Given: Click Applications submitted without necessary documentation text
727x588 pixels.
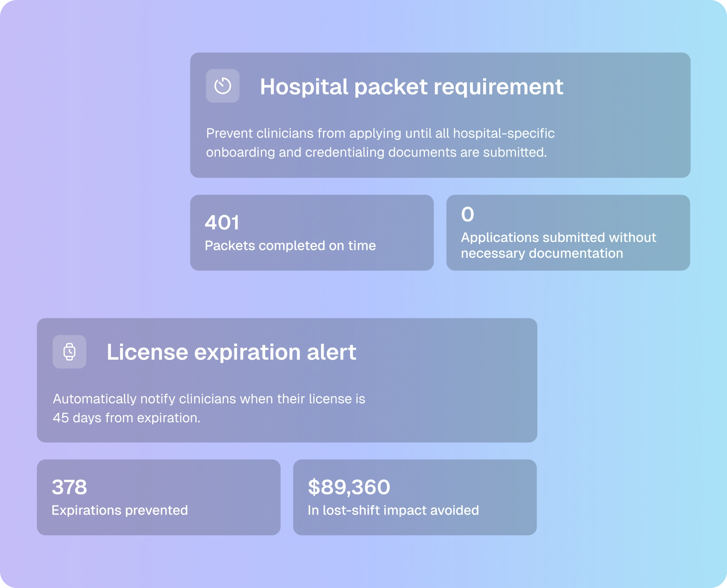Looking at the screenshot, I should coord(558,245).
